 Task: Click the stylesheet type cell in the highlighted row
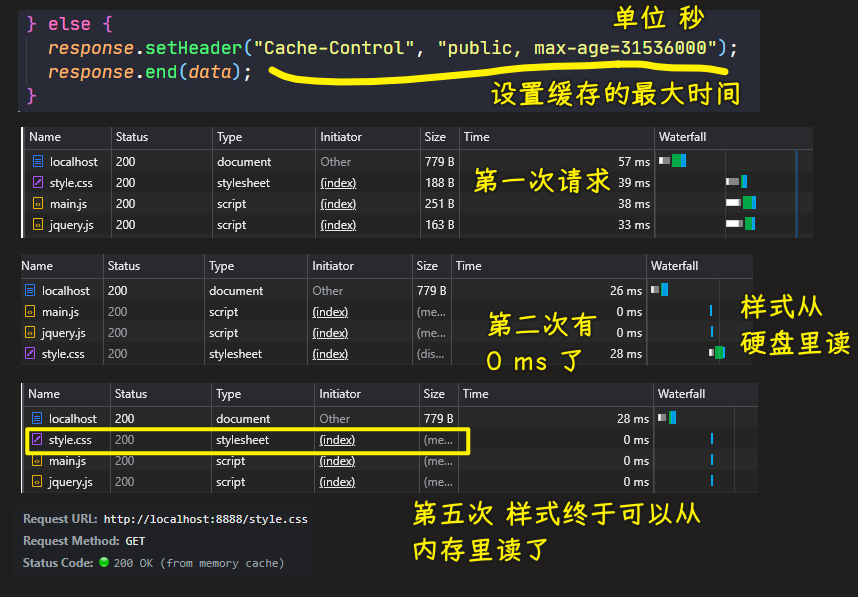(242, 440)
